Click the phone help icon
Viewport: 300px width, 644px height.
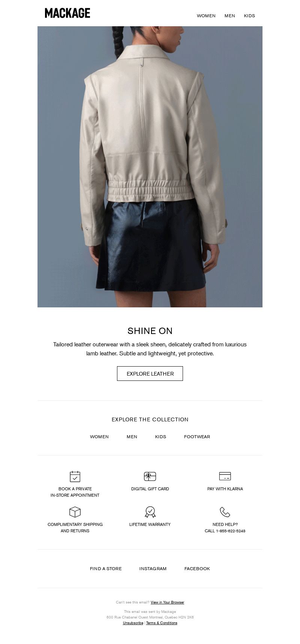225,512
